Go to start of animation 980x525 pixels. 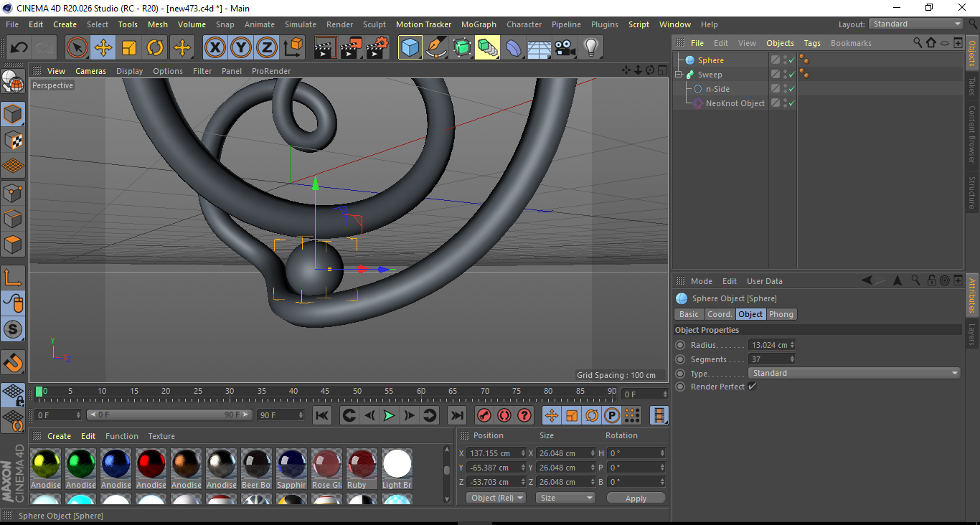pyautogui.click(x=322, y=415)
